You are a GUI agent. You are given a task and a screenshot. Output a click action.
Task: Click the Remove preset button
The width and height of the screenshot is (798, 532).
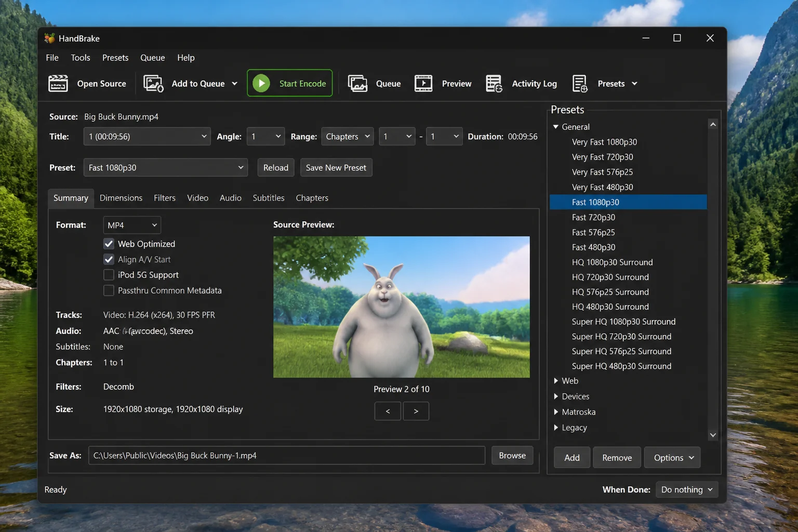pyautogui.click(x=617, y=458)
